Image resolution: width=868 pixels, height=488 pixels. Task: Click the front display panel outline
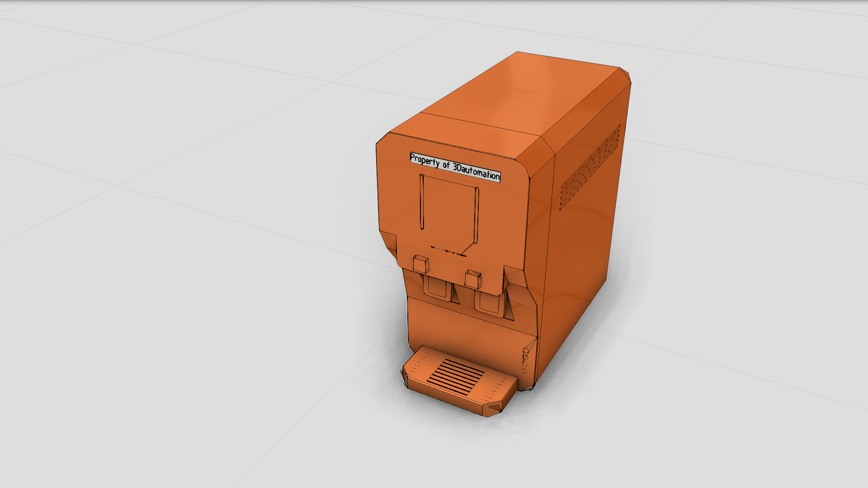(x=448, y=212)
